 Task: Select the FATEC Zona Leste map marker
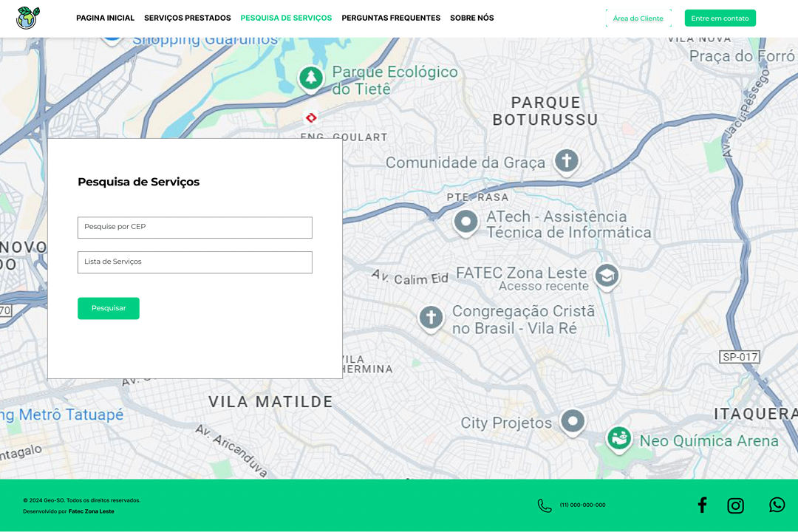[x=607, y=276]
